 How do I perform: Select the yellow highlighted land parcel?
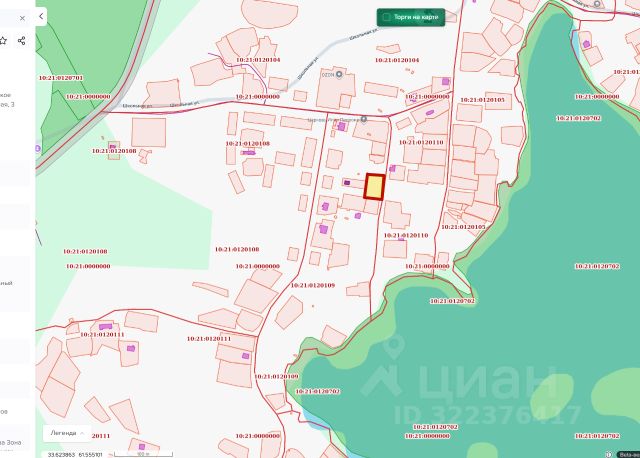tap(375, 187)
